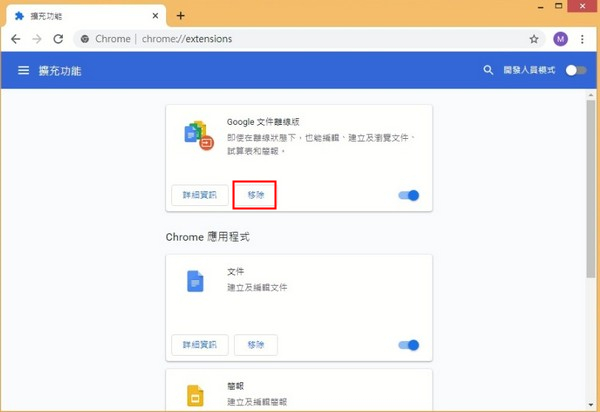Open 詳細資訊 for Google 文件離線版
This screenshot has height=412, width=600.
(200, 195)
